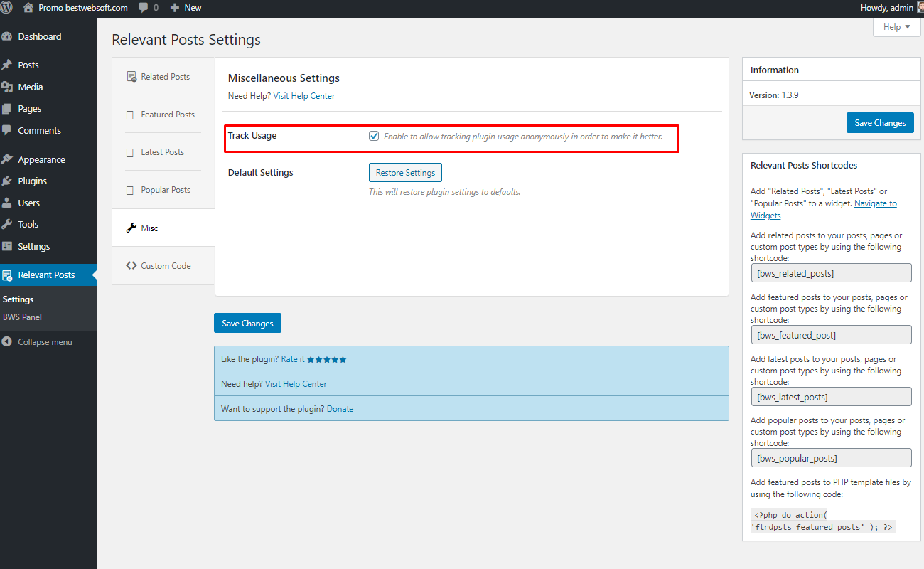Open the Users menu

point(48,203)
